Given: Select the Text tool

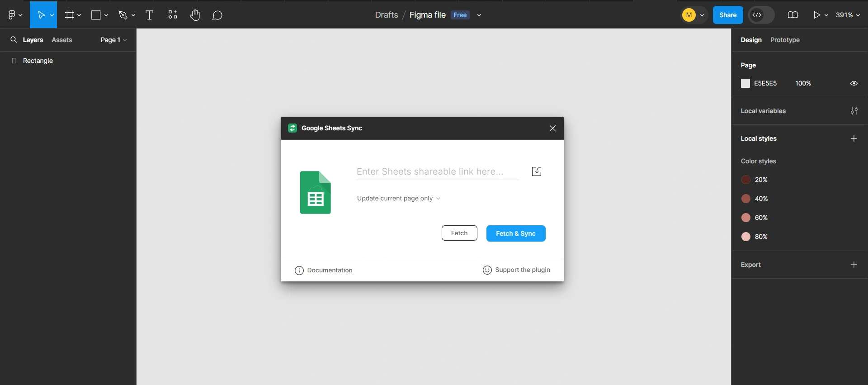Looking at the screenshot, I should click(x=149, y=15).
